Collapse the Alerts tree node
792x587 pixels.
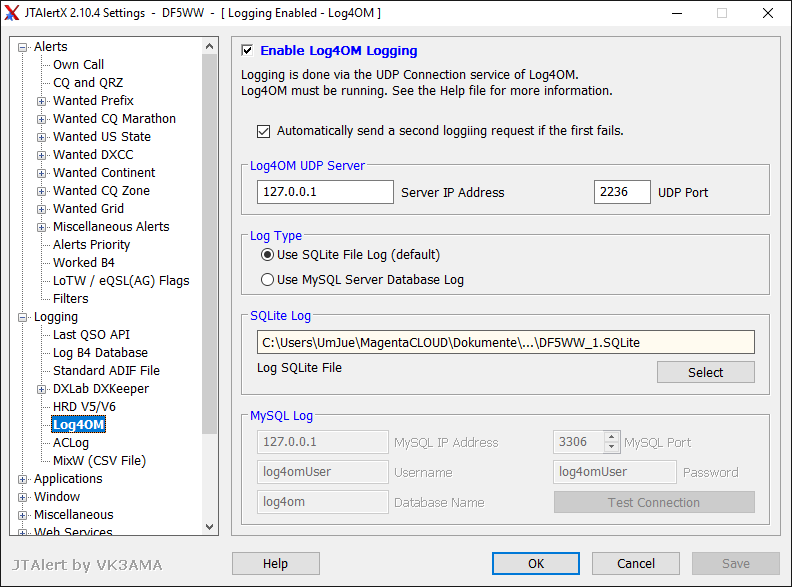(22, 47)
